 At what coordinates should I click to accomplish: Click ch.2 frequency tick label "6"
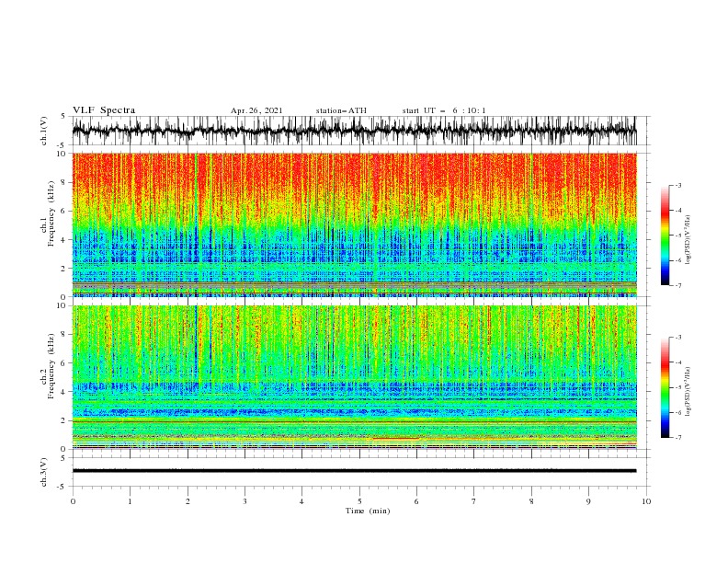click(64, 363)
